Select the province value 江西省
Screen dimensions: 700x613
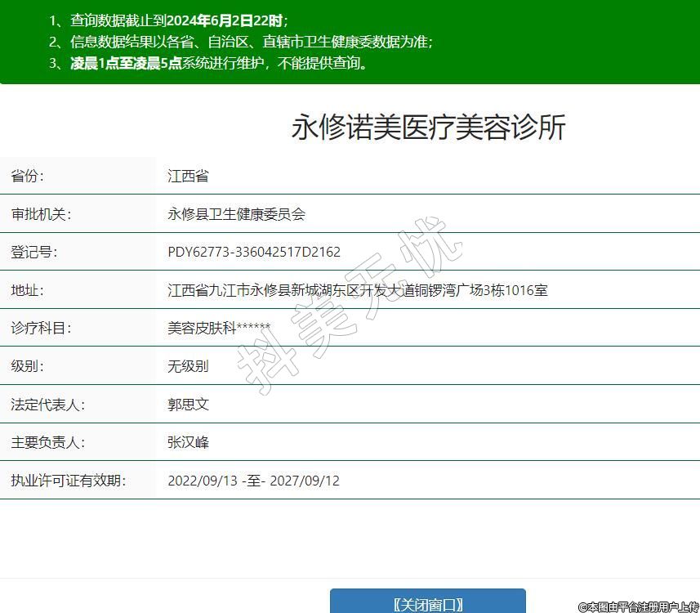(188, 177)
